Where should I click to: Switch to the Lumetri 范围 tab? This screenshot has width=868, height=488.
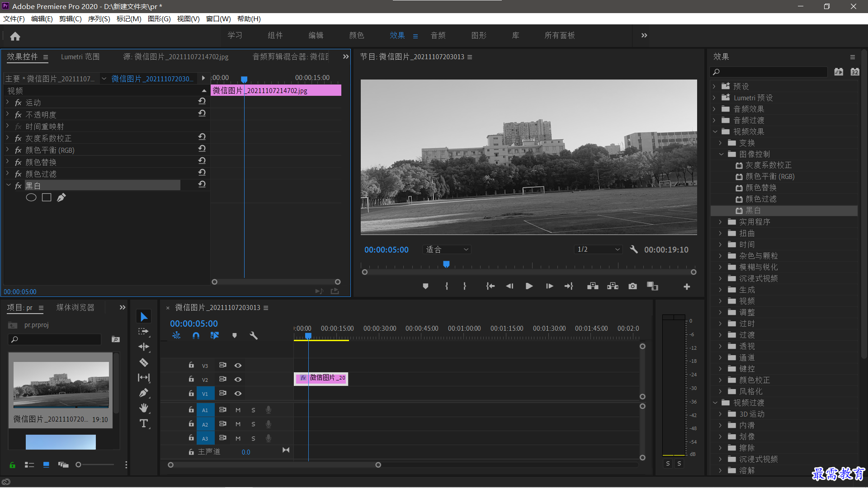80,56
